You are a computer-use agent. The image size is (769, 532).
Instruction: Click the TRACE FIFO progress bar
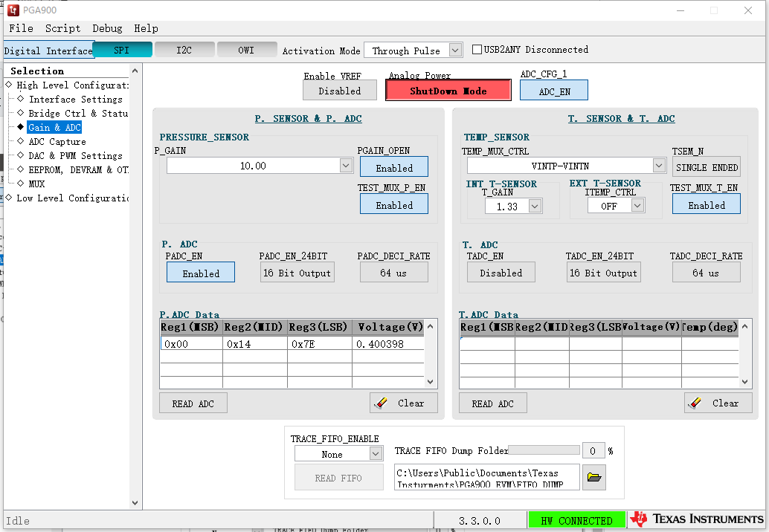(544, 450)
